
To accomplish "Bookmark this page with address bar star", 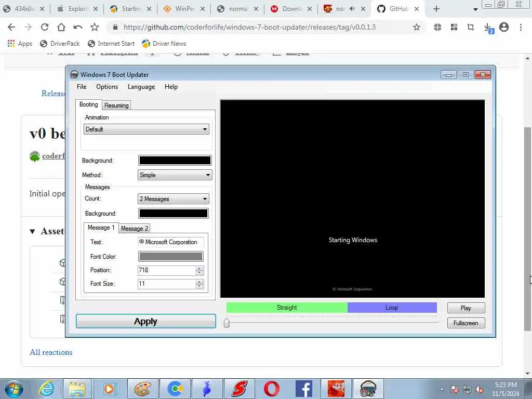I will (x=416, y=27).
